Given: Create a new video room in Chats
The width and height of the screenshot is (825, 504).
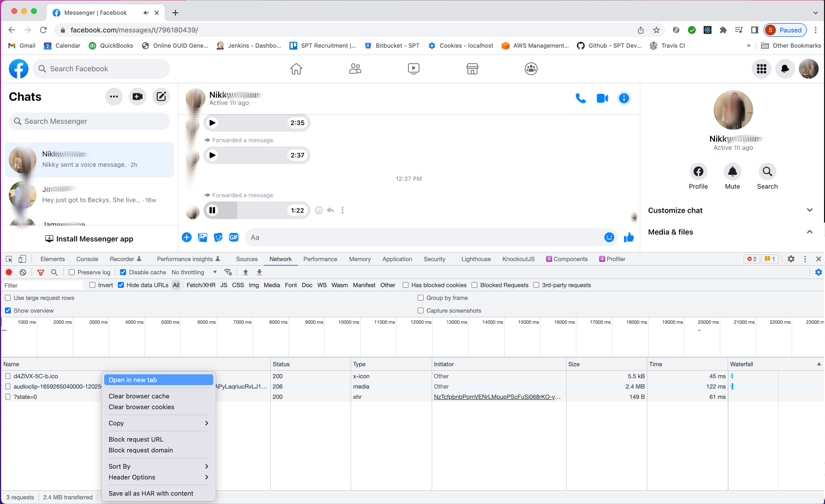Looking at the screenshot, I should pos(138,97).
